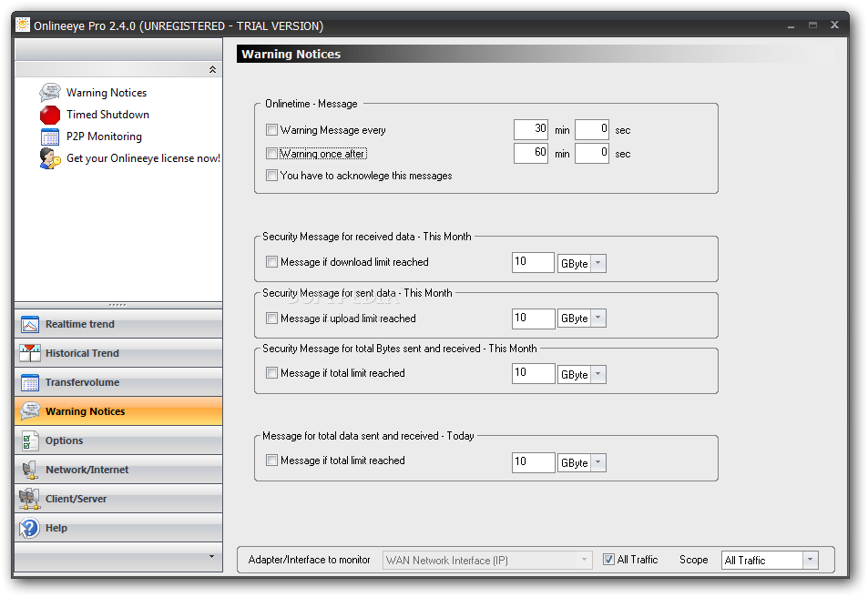This screenshot has height=597, width=868.
Task: Click the Help question mark icon
Action: click(30, 528)
